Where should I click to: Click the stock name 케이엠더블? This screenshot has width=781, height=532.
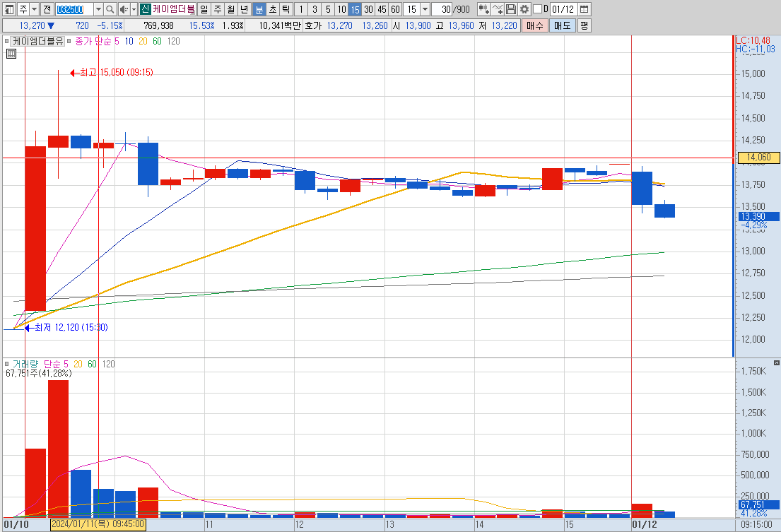point(173,9)
